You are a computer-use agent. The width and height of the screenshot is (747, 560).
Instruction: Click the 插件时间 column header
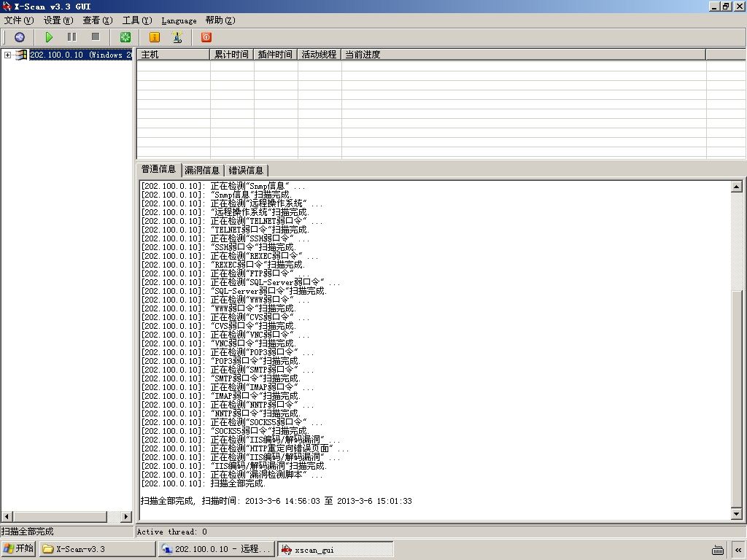click(275, 54)
